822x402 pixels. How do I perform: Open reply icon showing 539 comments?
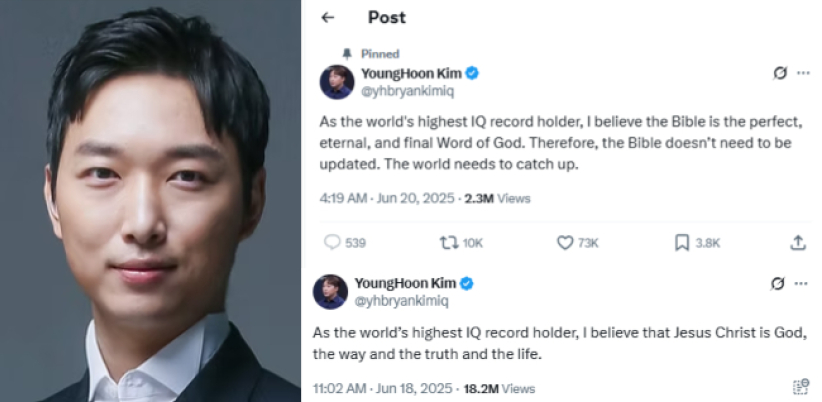pos(332,242)
